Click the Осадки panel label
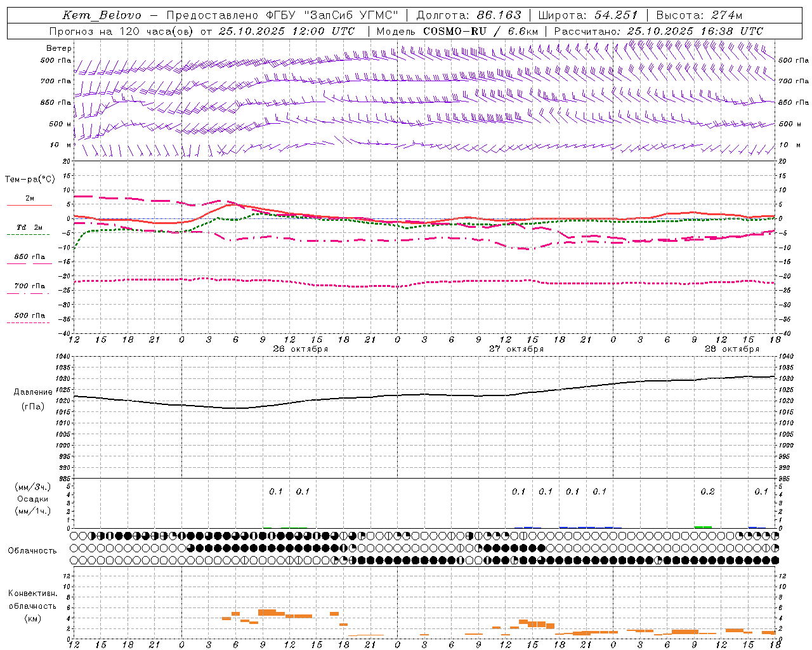The width and height of the screenshot is (812, 650). [32, 499]
